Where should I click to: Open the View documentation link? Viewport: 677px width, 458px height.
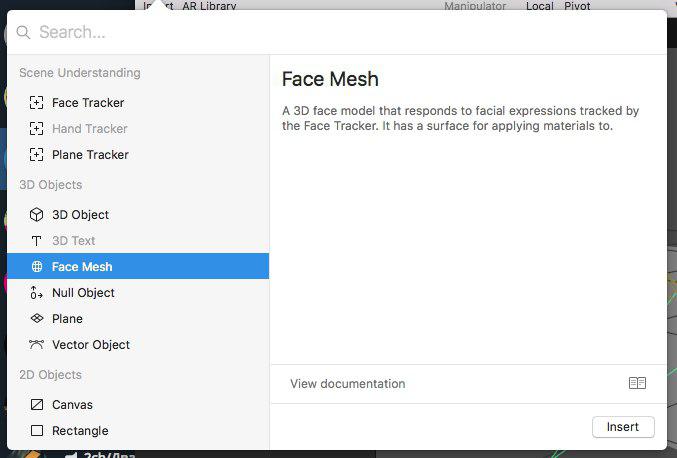coord(348,383)
